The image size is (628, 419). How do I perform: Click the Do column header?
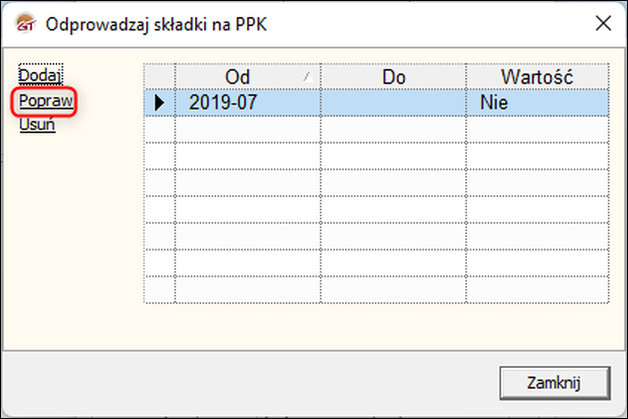click(393, 77)
